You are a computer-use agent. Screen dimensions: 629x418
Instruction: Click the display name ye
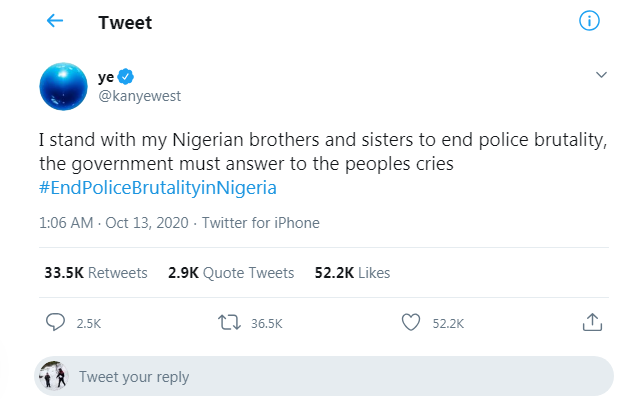(x=105, y=77)
